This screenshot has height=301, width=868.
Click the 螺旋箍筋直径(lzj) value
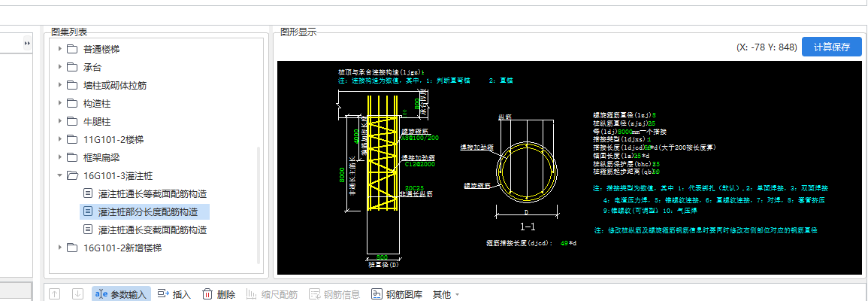tap(655, 114)
